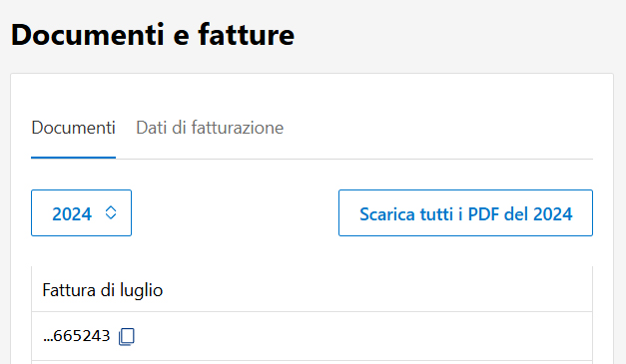
Task: Click the up-down chevron in year selector
Action: 111,212
